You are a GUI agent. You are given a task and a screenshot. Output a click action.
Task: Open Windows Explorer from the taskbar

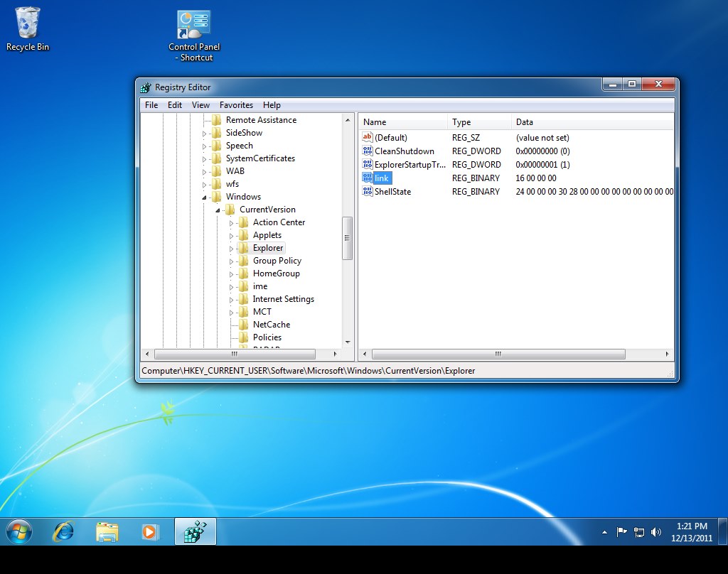(107, 532)
